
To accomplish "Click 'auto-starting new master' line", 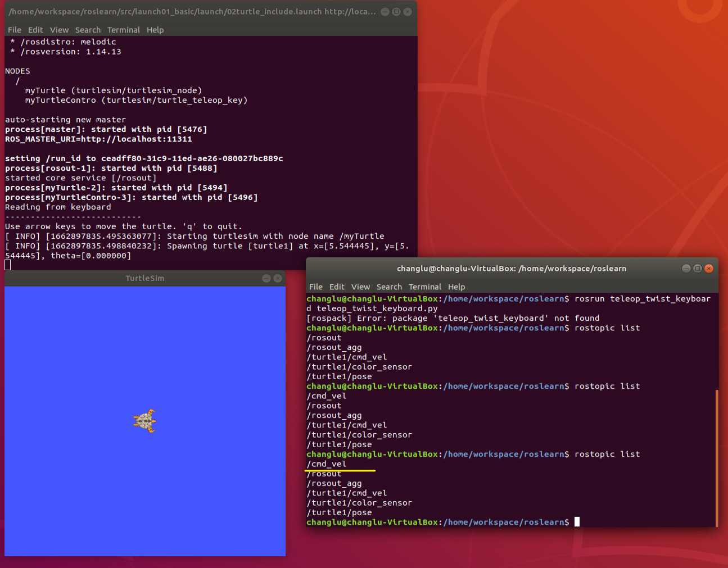I will (x=65, y=120).
